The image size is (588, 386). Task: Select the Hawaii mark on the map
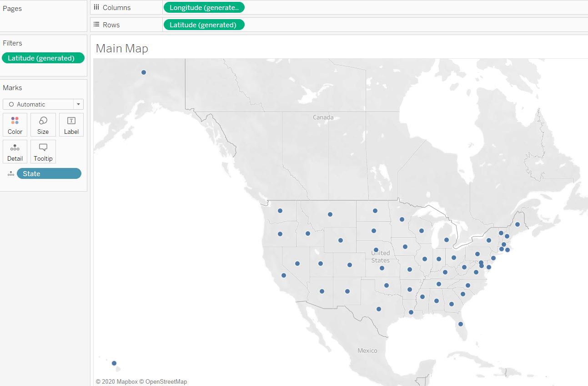pos(114,363)
